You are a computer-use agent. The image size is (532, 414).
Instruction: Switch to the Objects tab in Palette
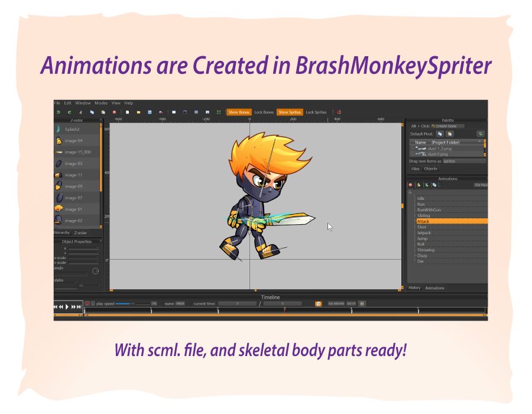[430, 169]
